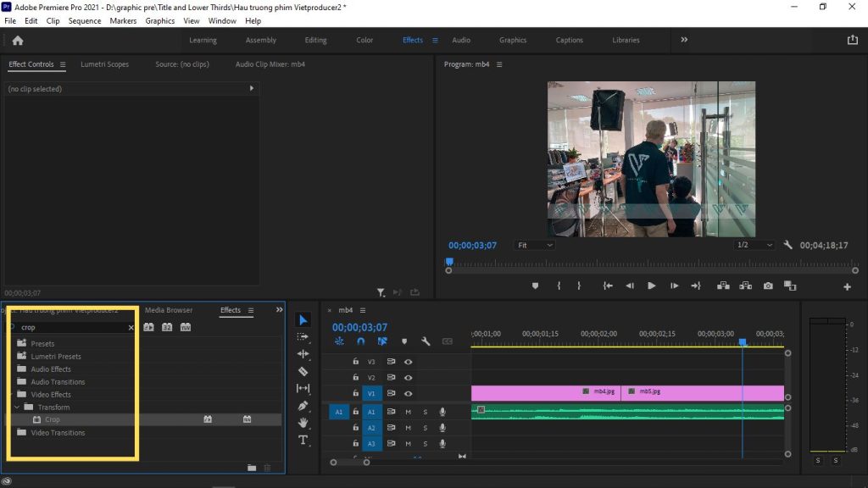Open the Fit zoom dropdown in Program monitor
The height and width of the screenshot is (488, 868).
point(534,245)
